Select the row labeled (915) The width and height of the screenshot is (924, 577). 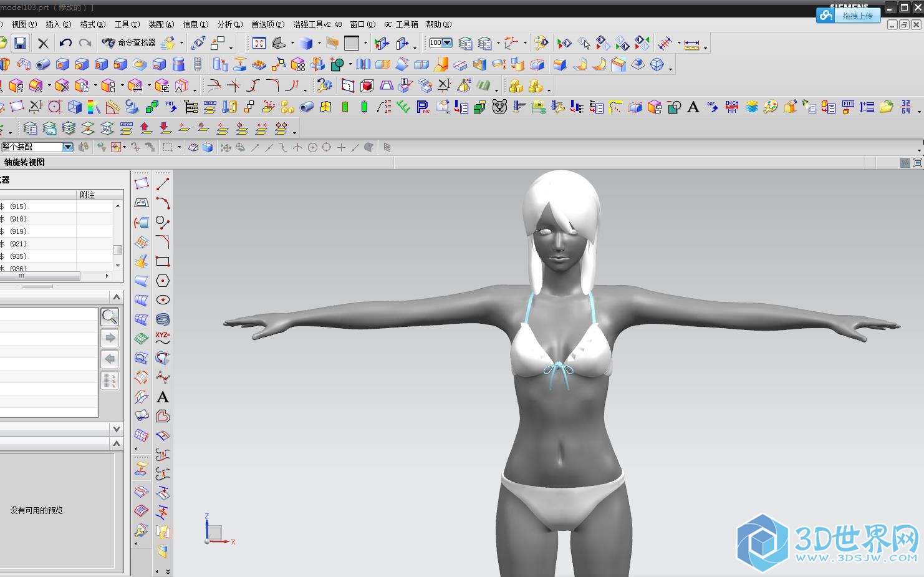(x=56, y=206)
